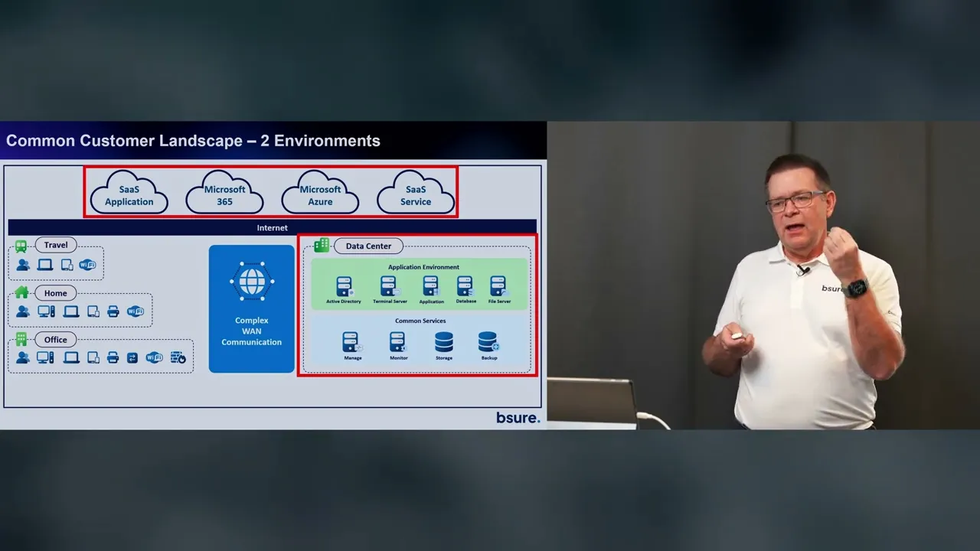980x551 pixels.
Task: Click the tablet-phone icon in the Office group
Action: coord(93,357)
